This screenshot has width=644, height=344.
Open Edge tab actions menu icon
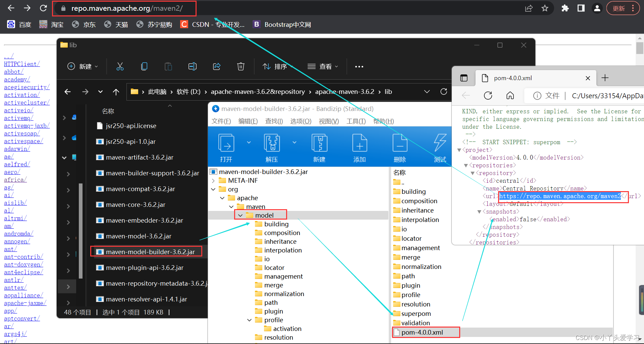[x=464, y=78]
